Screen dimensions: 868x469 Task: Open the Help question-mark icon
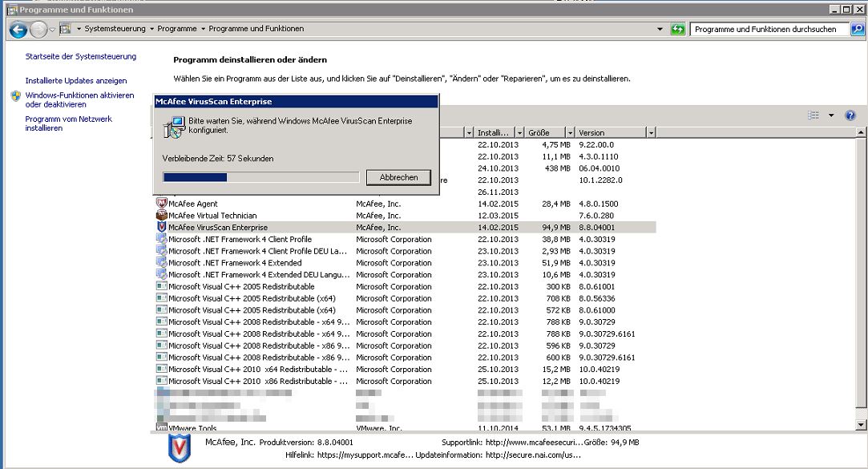coord(850,115)
